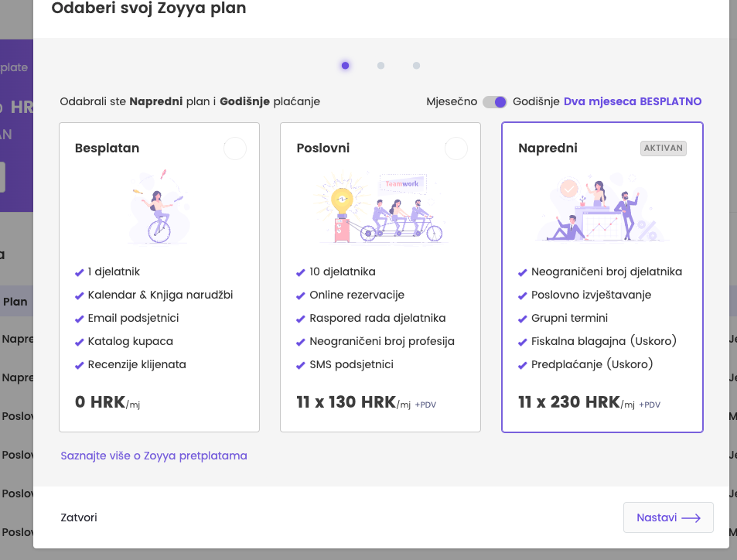This screenshot has width=737, height=560.
Task: Jump to the third step dot
Action: coord(416,66)
